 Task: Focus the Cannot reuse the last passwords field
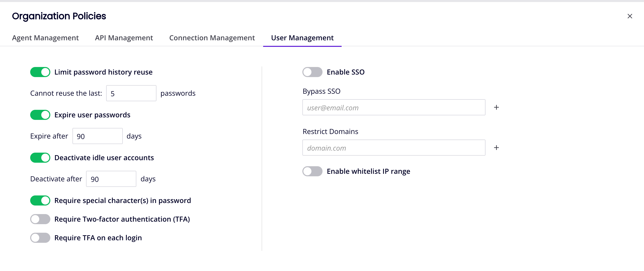[x=131, y=93]
